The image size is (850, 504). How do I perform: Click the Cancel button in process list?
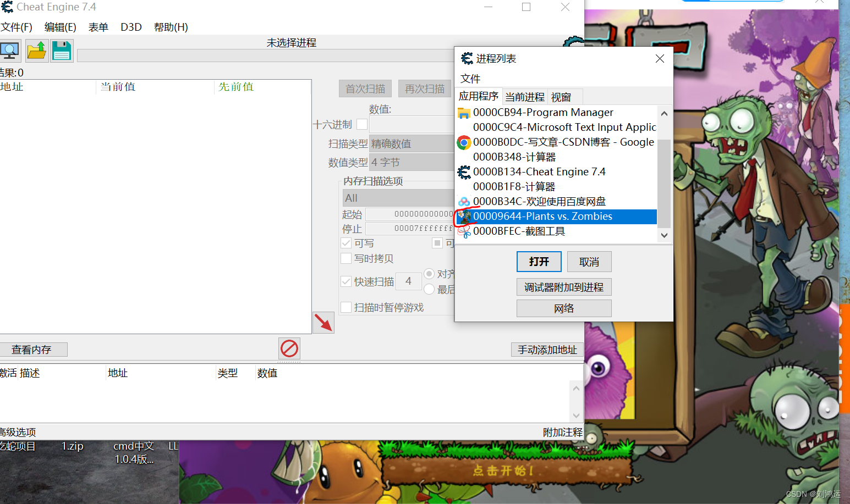(x=589, y=262)
